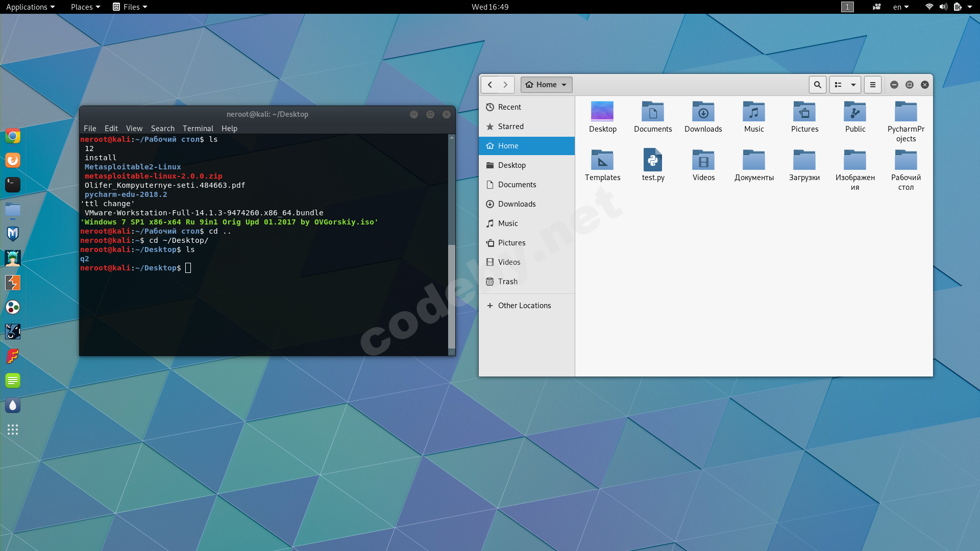This screenshot has width=980, height=551.
Task: Toggle list/grid view in Files
Action: pos(838,85)
